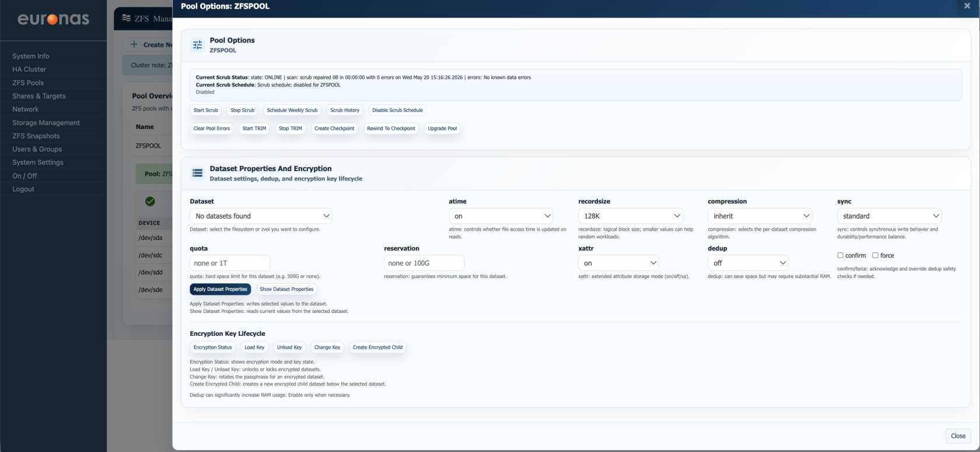980x452 pixels.
Task: Choose a compression algorithm from the dropdown
Action: coord(760,216)
